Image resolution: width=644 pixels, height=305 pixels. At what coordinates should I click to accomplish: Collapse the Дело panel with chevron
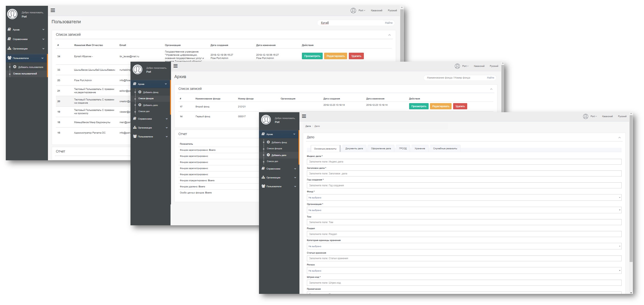click(x=620, y=138)
